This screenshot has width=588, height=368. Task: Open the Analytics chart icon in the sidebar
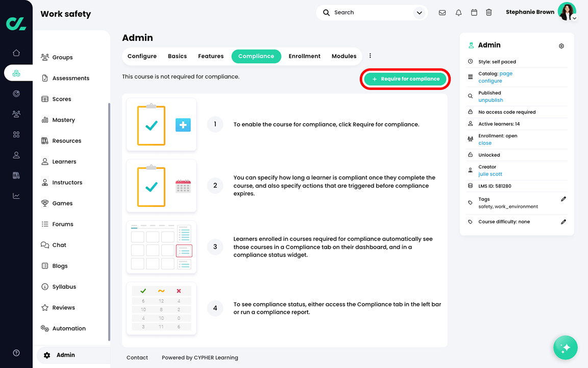point(16,196)
